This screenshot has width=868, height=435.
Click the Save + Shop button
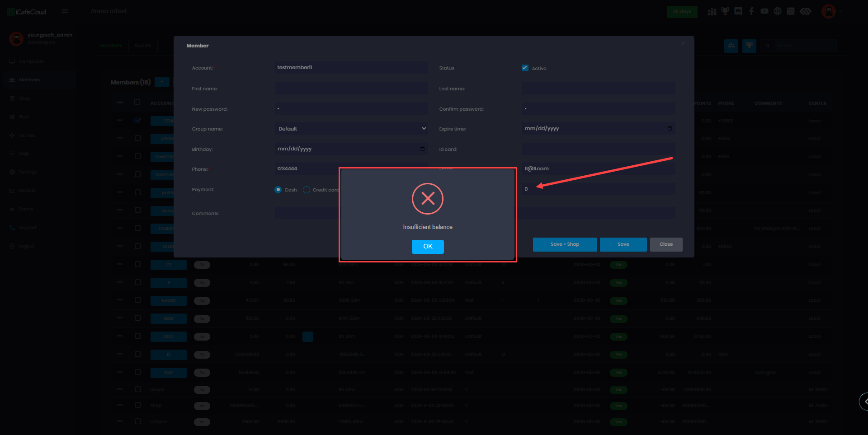pyautogui.click(x=565, y=244)
